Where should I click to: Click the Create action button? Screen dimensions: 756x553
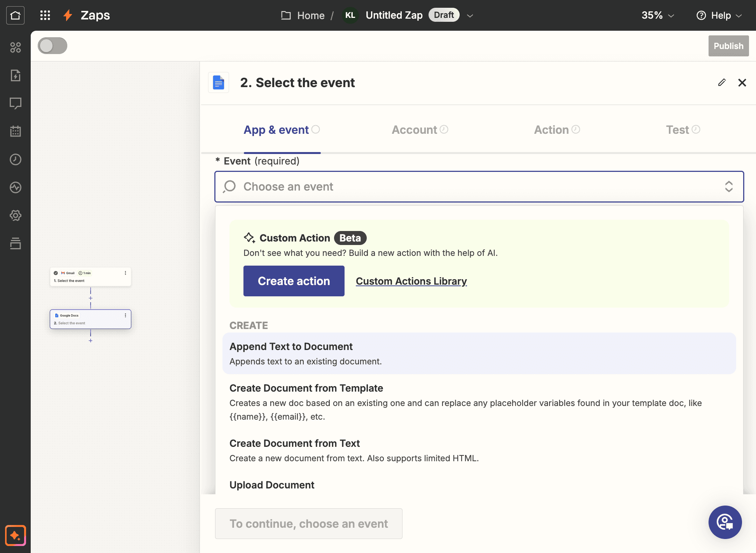[294, 281]
